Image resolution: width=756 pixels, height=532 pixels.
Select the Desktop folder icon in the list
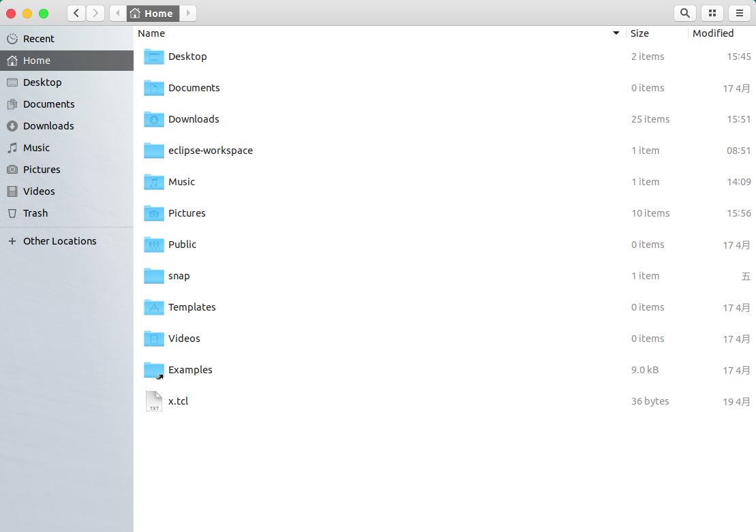(x=154, y=57)
